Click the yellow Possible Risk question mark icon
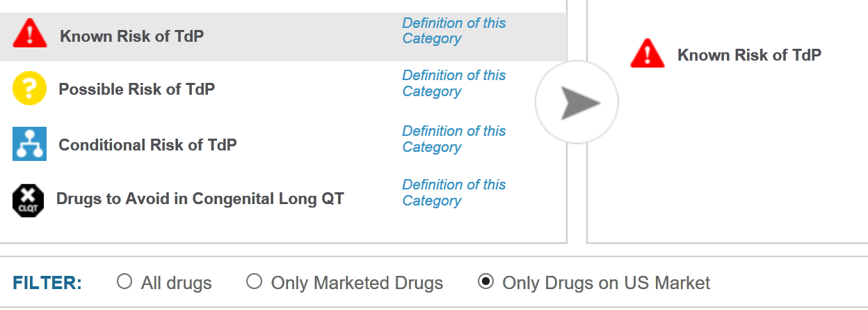Screen dimensions: 868x310 click(x=30, y=89)
